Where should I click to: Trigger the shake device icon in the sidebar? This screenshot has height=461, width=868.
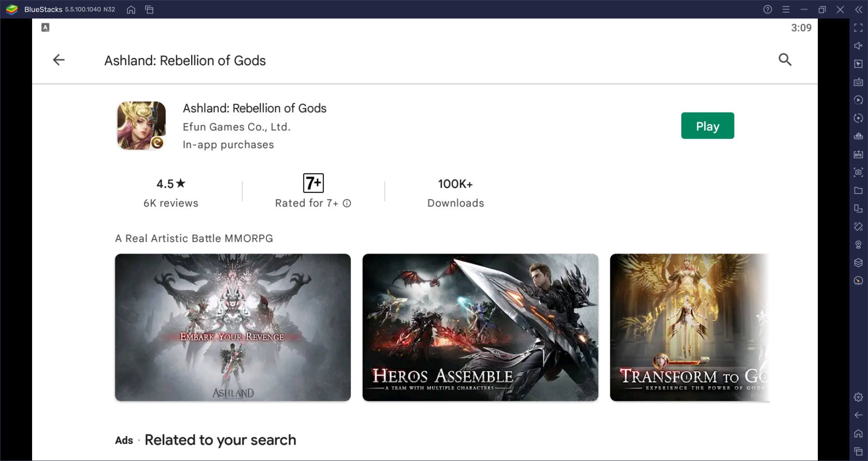click(859, 226)
